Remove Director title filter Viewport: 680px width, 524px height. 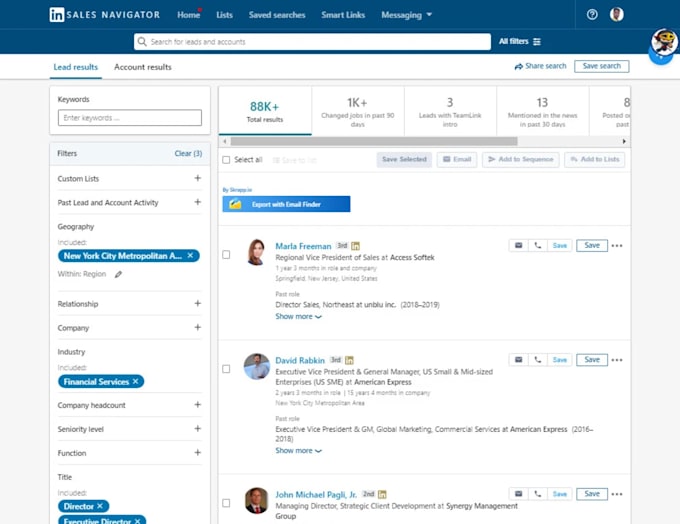(100, 506)
